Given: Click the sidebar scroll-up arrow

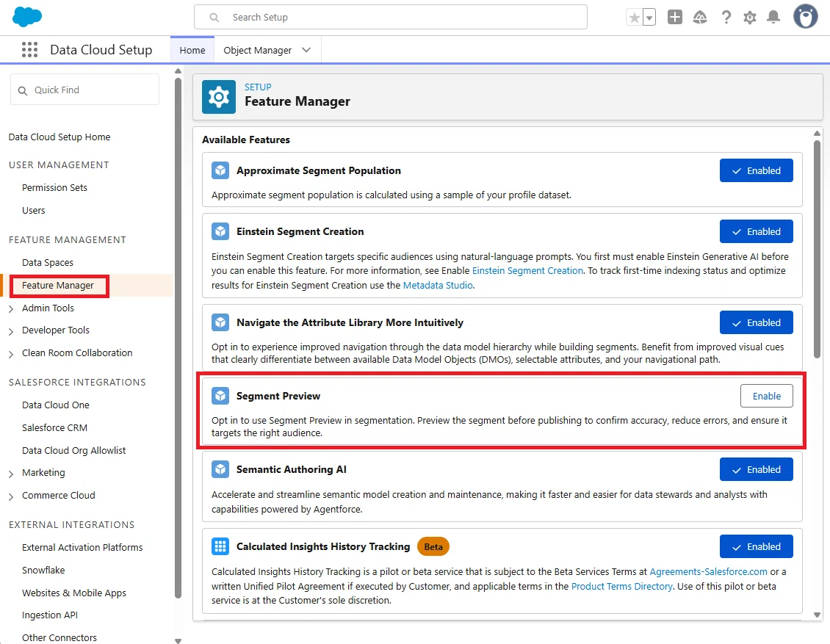Looking at the screenshot, I should (178, 71).
